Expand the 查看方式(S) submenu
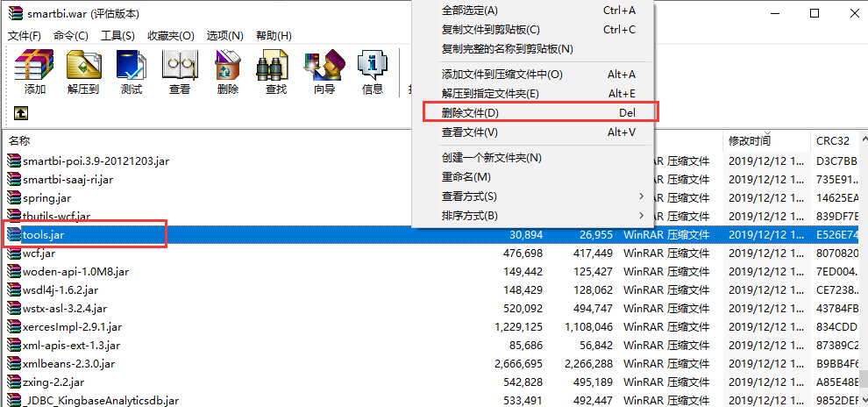 click(534, 196)
